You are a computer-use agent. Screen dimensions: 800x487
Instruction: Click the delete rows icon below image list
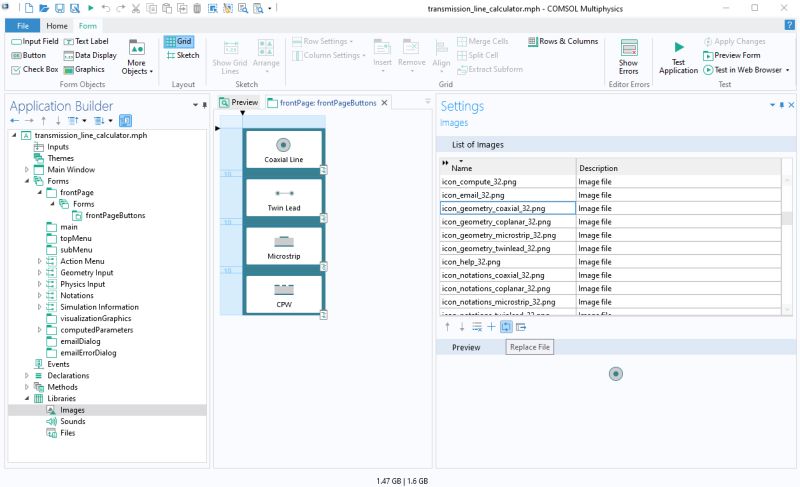[x=477, y=327]
